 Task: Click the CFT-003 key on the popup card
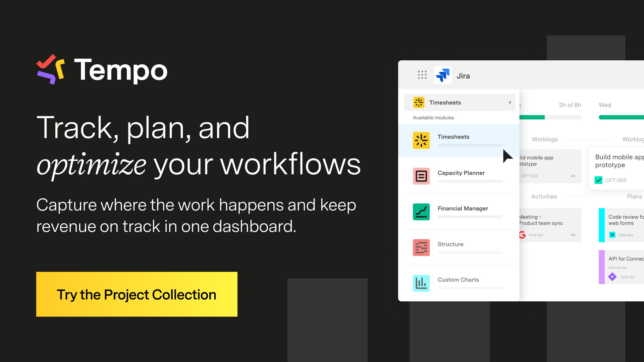616,180
